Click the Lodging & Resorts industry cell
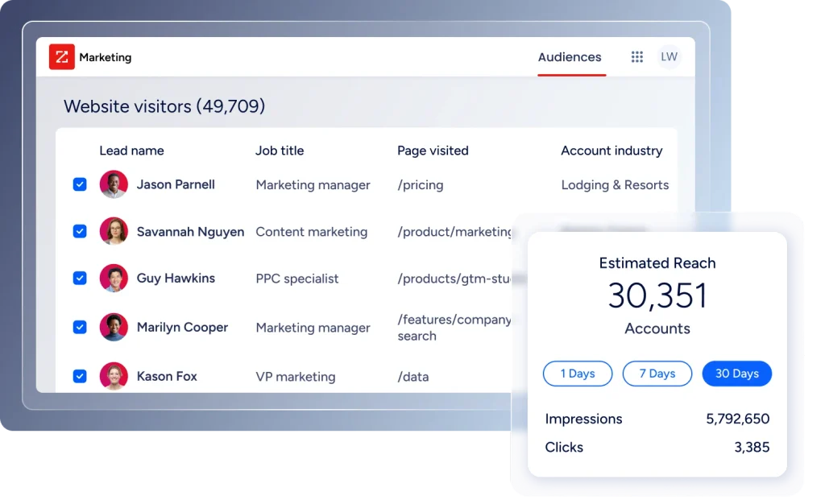Viewport: 825px width, 504px height. [615, 185]
